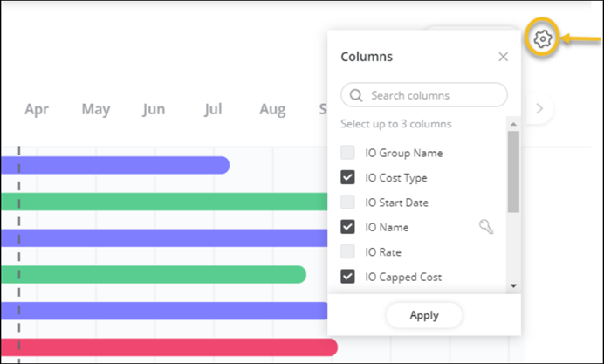Click the next arrow on timeline header
Screen dimensions: 604x364
539,109
